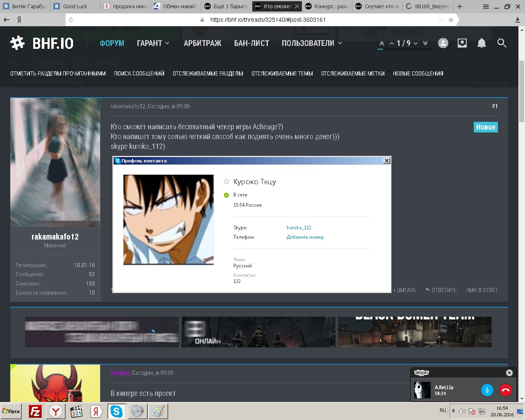Reload the page via refresh icon

point(71,20)
